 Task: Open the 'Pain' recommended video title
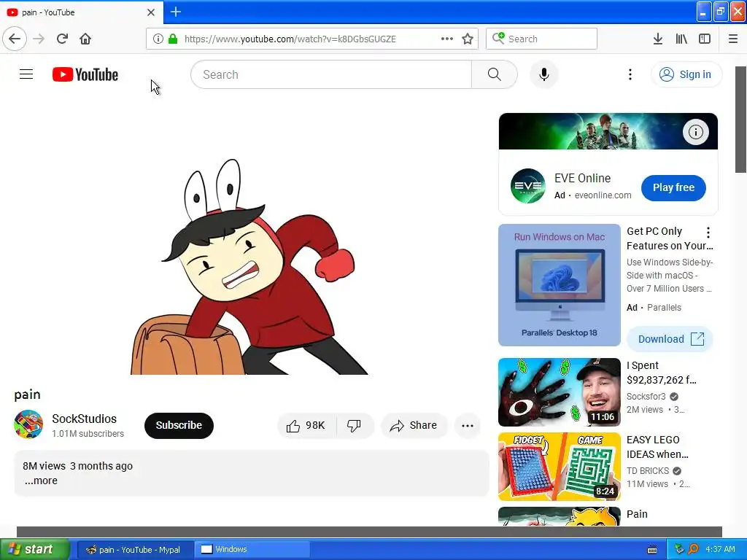637,514
